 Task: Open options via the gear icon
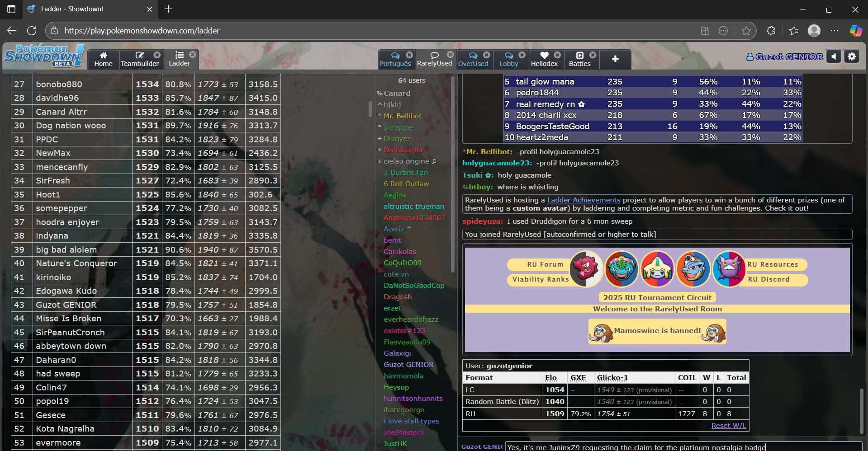[852, 56]
